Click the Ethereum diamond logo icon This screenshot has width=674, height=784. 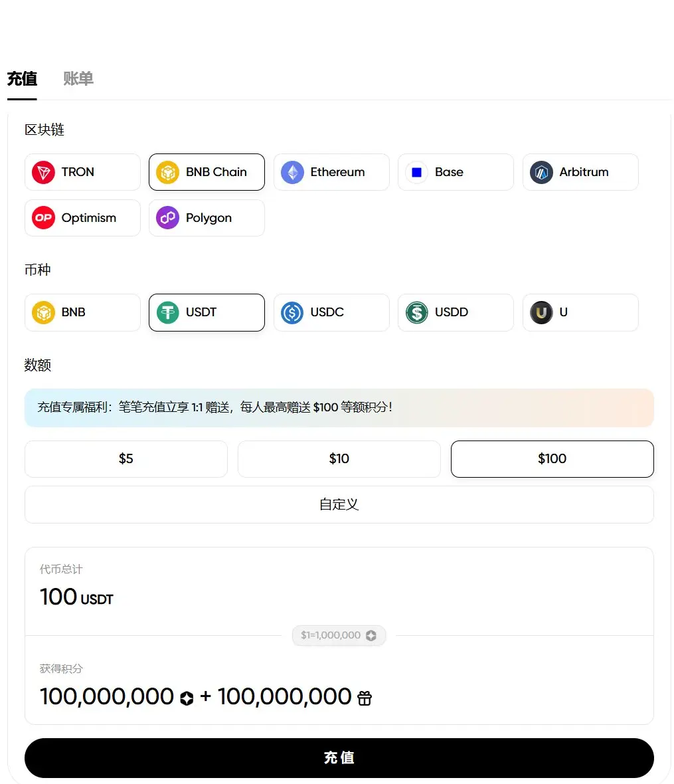292,173
